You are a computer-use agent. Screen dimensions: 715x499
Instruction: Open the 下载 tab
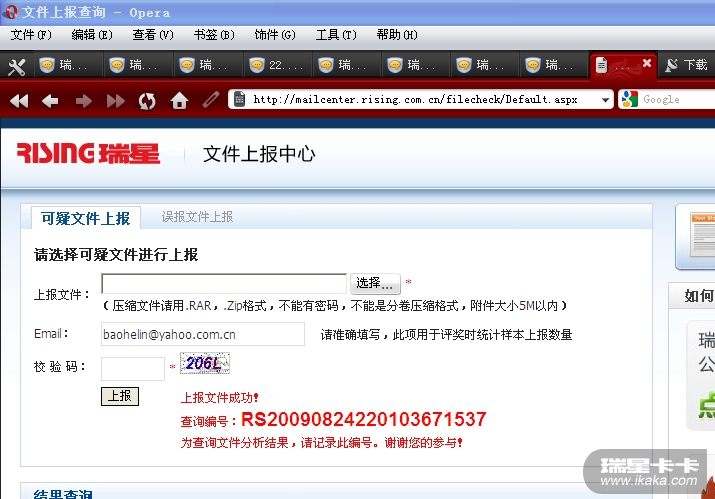[686, 65]
